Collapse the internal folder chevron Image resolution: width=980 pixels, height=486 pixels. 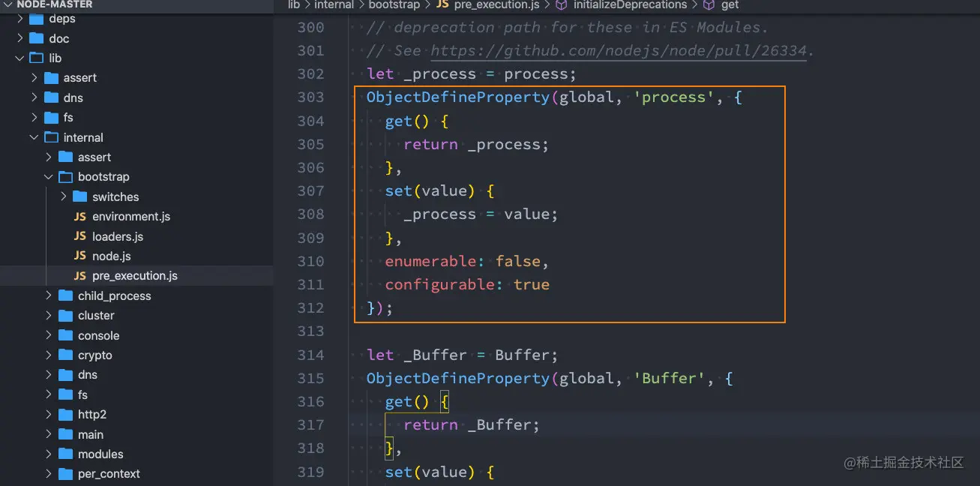34,137
